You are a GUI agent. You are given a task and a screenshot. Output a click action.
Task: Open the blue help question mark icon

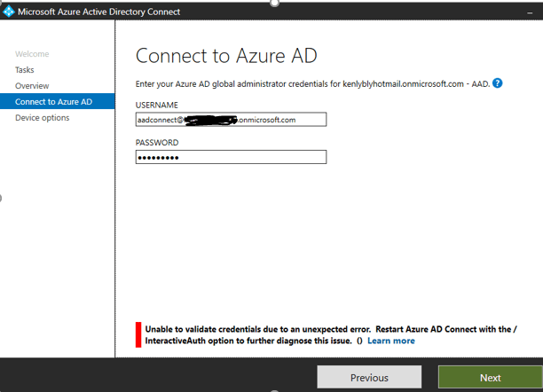[498, 83]
